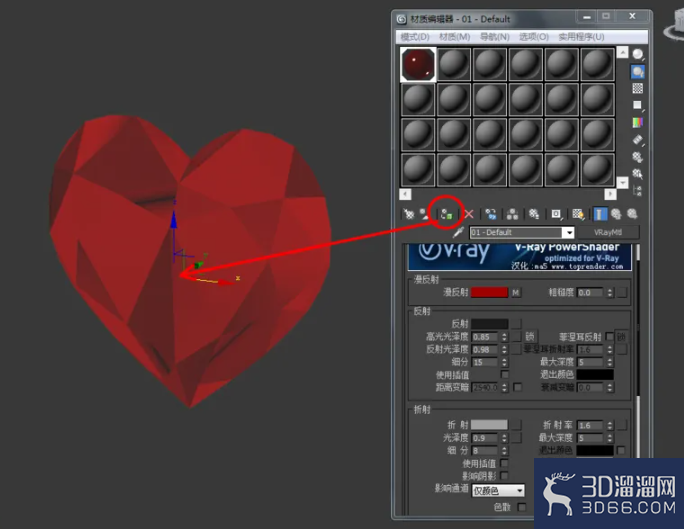Click the red 漫反射 color swatch
The width and height of the screenshot is (684, 529).
[x=489, y=292]
